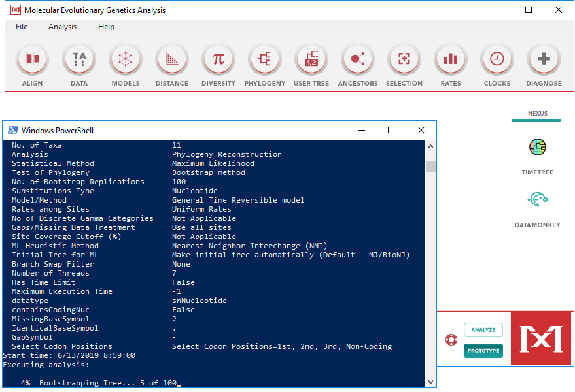The width and height of the screenshot is (575, 392).
Task: Open the ANCESTORS tool icon
Action: 358,59
